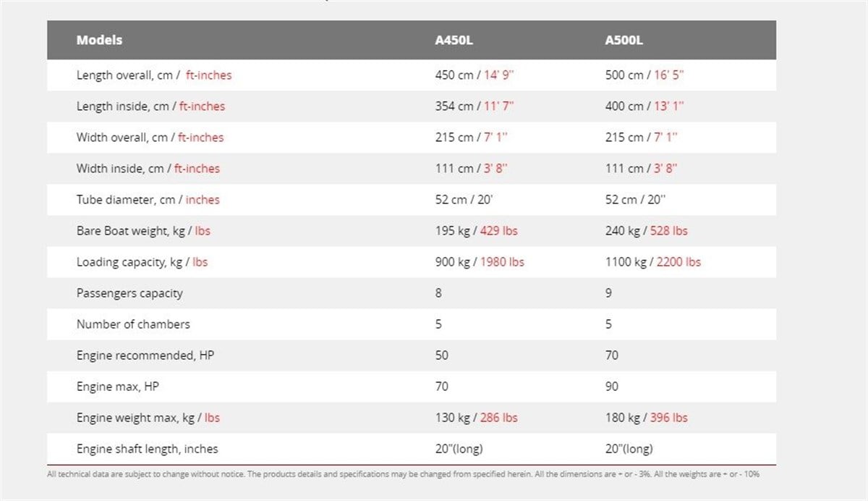
Task: Click the Engine recommended, HP label
Action: point(146,355)
